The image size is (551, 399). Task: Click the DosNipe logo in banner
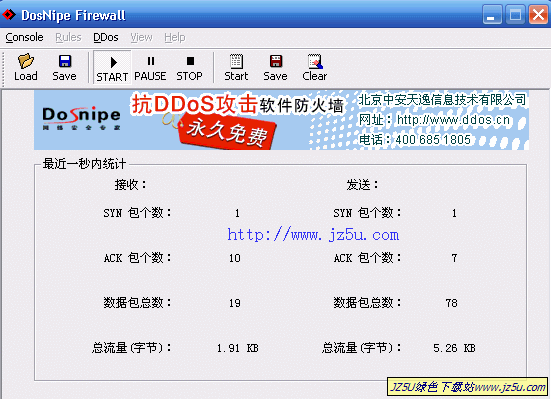click(x=81, y=118)
